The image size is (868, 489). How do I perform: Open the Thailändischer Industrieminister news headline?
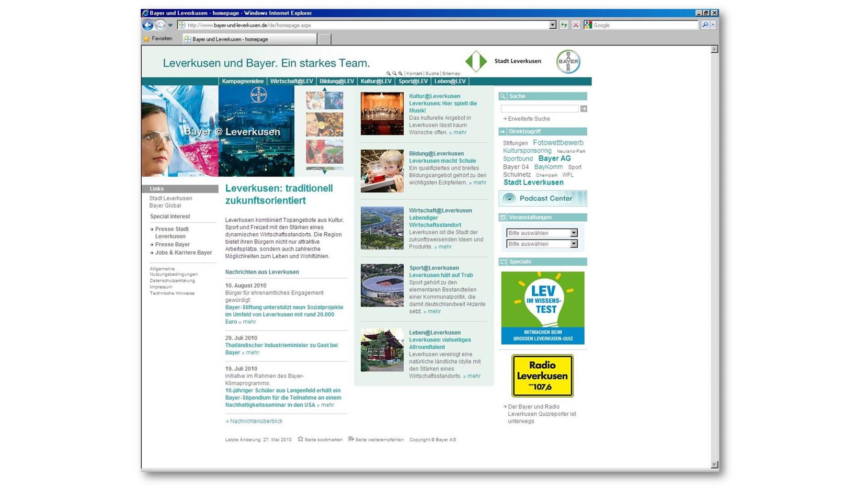281,349
